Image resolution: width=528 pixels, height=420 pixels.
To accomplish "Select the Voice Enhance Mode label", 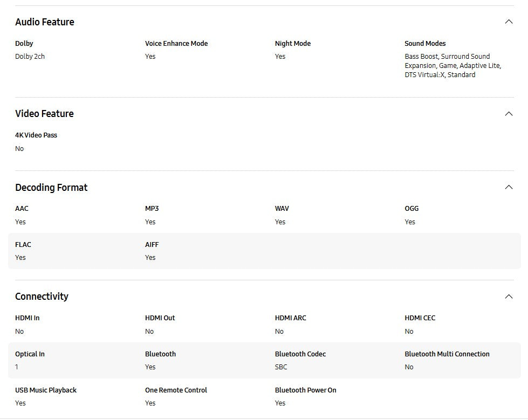I will coord(176,44).
